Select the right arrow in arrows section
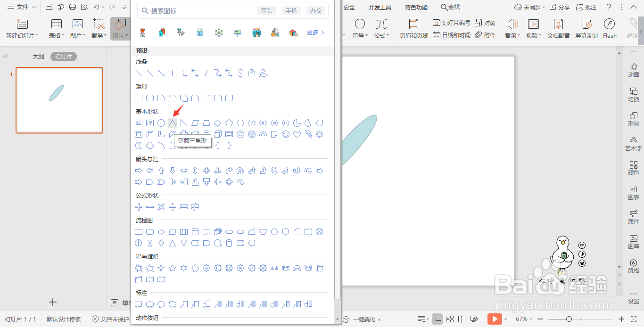The image size is (644, 327). tap(139, 171)
